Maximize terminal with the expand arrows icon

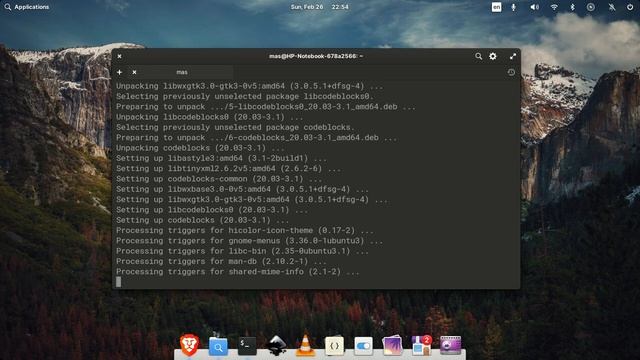tap(513, 56)
